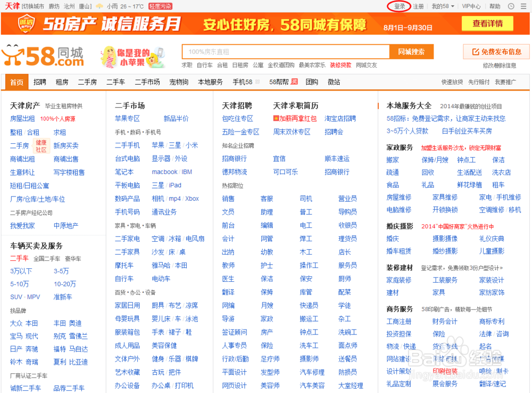Select the 本地服务 nav tab
Image resolution: width=532 pixels, height=393 pixels.
pos(210,82)
